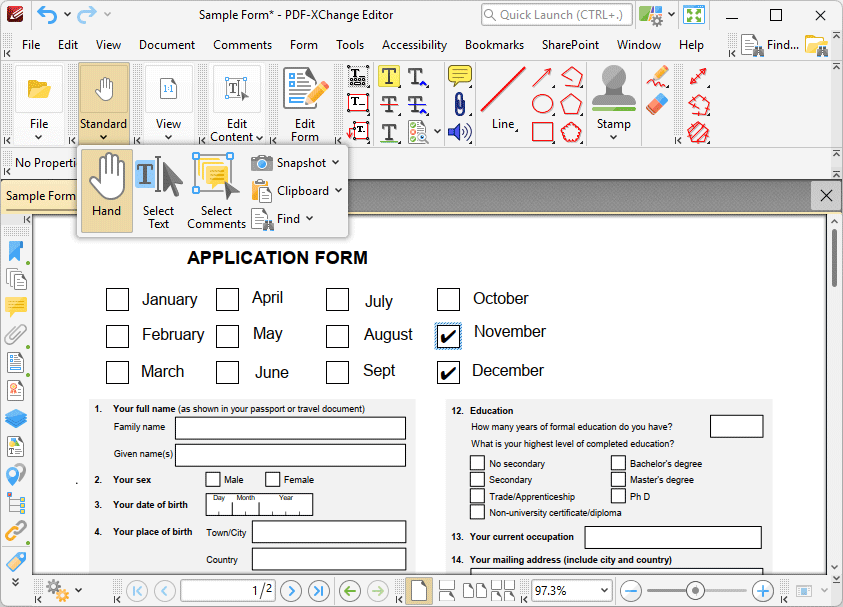Screen dimensions: 843x607
Task: Go to previous view with green arrow
Action: (350, 591)
